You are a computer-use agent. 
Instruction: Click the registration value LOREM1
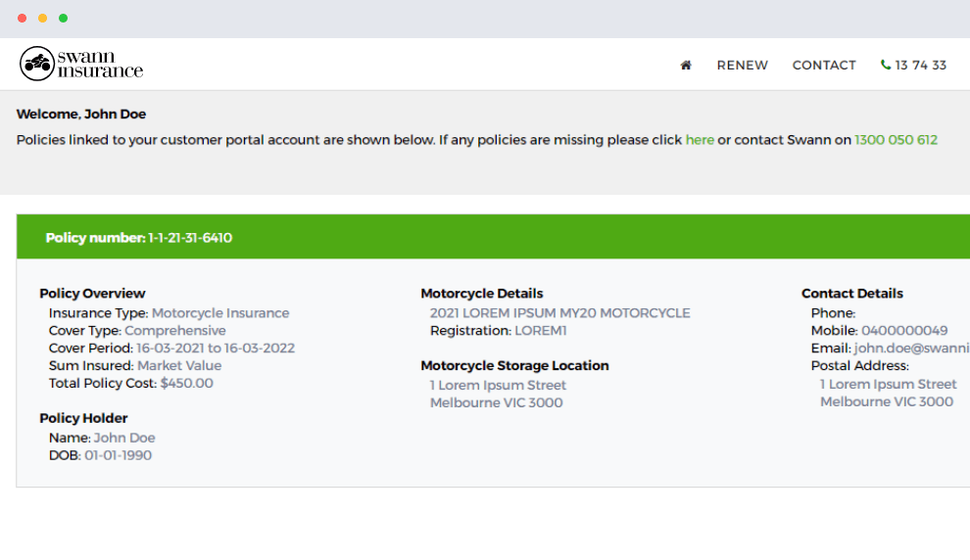[541, 331]
